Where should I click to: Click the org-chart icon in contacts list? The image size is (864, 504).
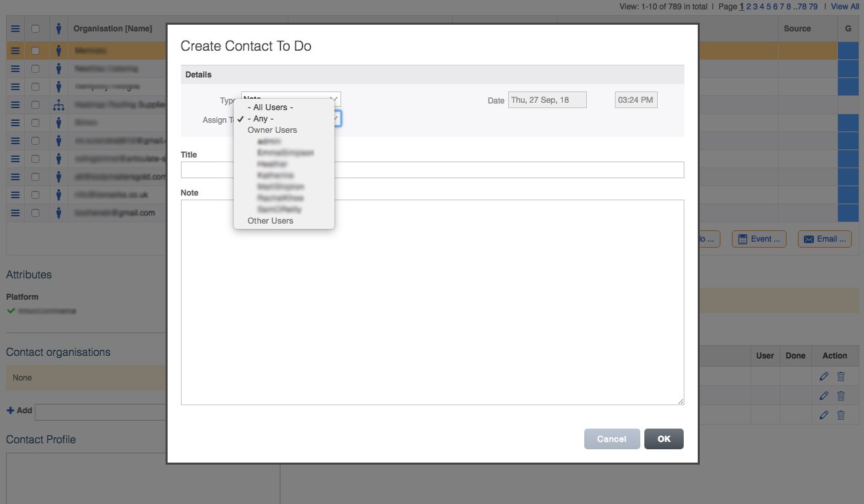click(59, 105)
